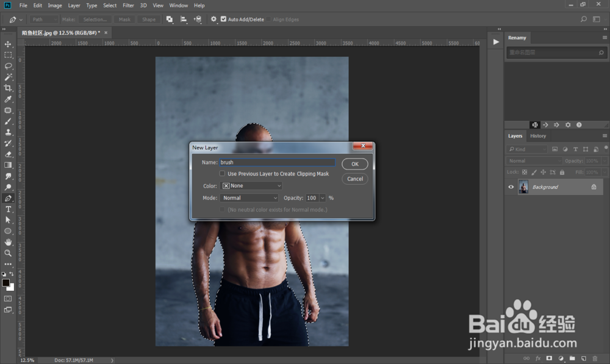610x364 pixels.
Task: Open path alignment icon in options bar
Action: (x=184, y=19)
